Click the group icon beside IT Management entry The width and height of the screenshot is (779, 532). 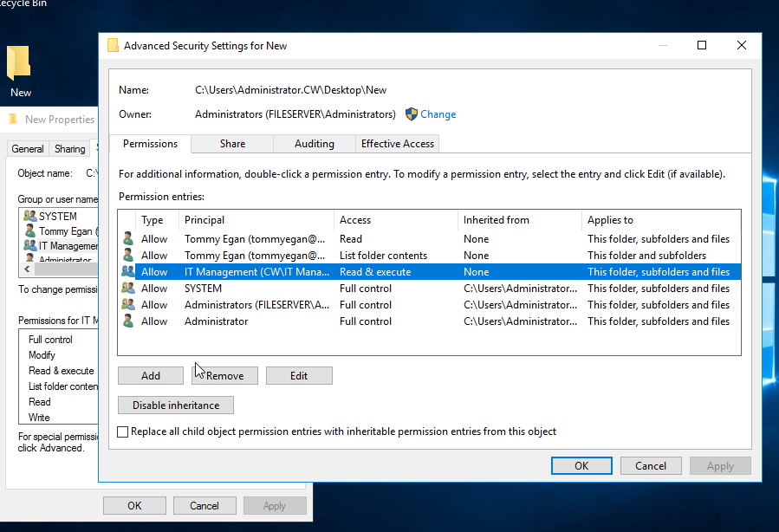pos(128,272)
